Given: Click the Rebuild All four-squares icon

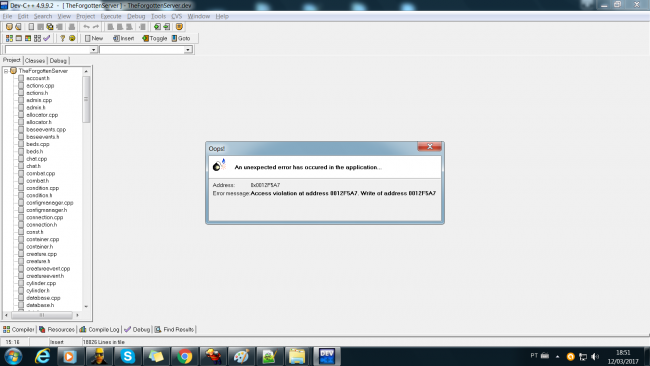Looking at the screenshot, I should (x=37, y=38).
